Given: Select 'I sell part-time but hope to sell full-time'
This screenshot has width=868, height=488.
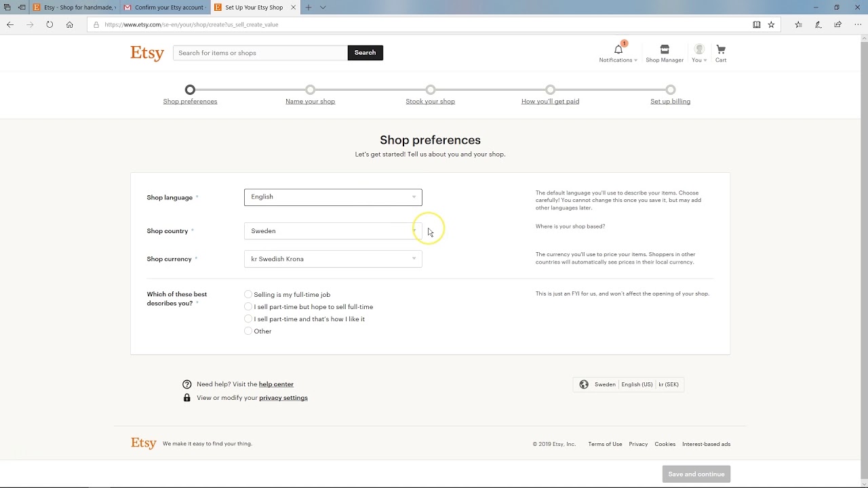Looking at the screenshot, I should (248, 306).
